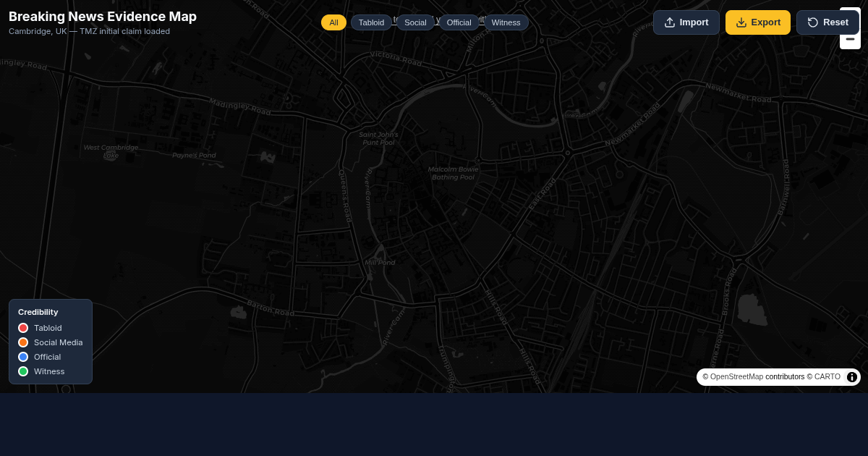Screen dimensions: 868x456
Task: Show only Witness reports
Action: click(x=506, y=22)
